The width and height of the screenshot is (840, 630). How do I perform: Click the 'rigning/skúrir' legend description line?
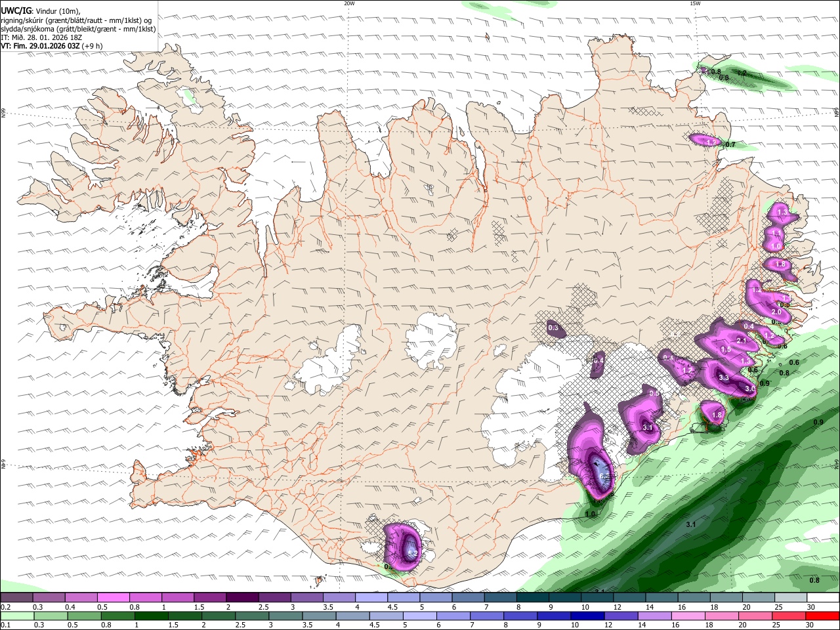click(x=77, y=20)
